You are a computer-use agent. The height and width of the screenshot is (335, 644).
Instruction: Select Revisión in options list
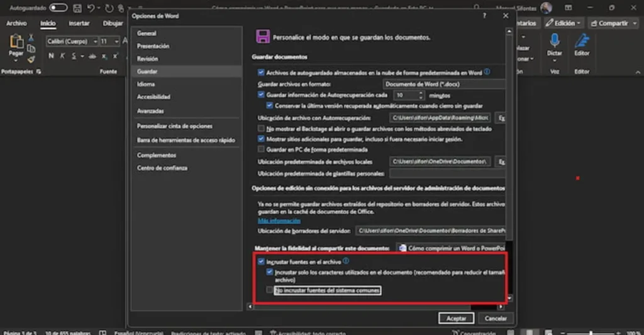(x=186, y=58)
